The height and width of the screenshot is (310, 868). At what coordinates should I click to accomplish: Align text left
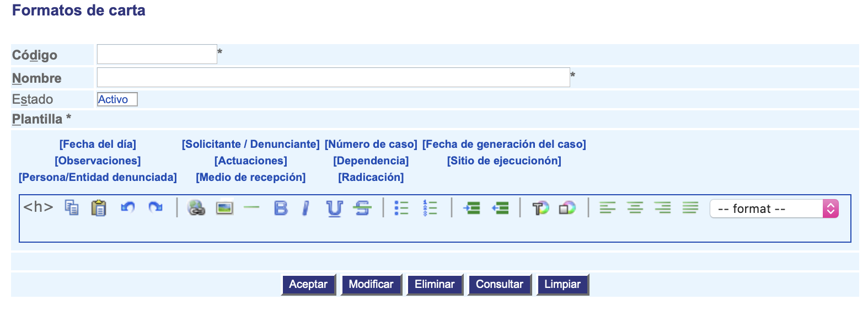tap(608, 208)
